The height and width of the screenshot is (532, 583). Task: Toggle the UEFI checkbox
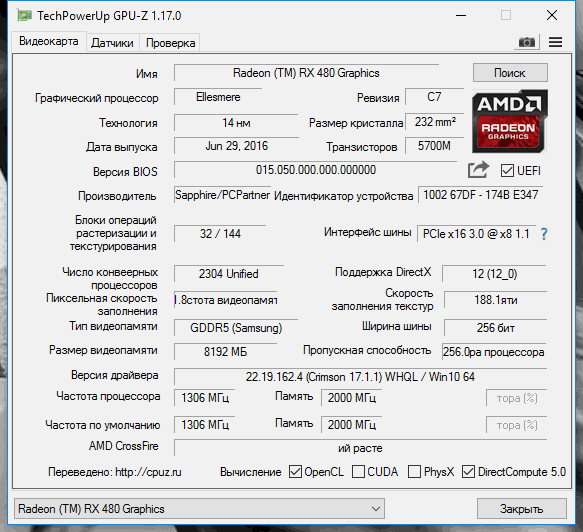click(507, 171)
